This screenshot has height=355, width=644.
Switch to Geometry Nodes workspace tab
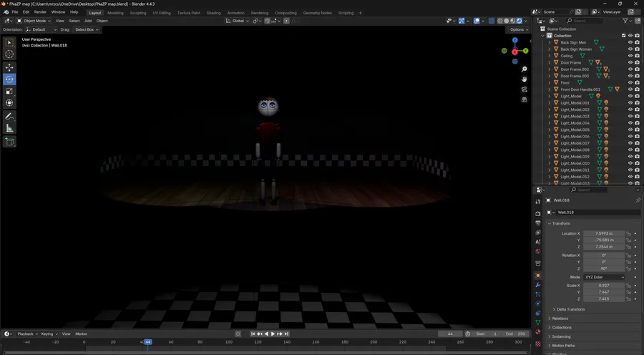318,13
